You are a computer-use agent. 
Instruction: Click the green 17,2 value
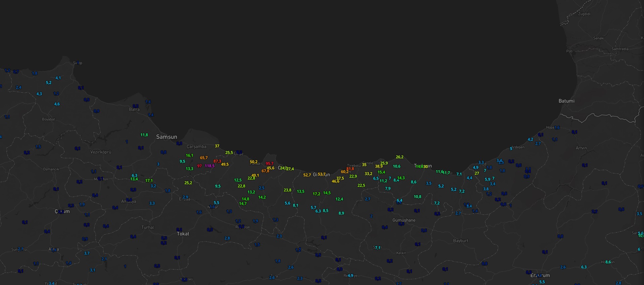point(316,194)
